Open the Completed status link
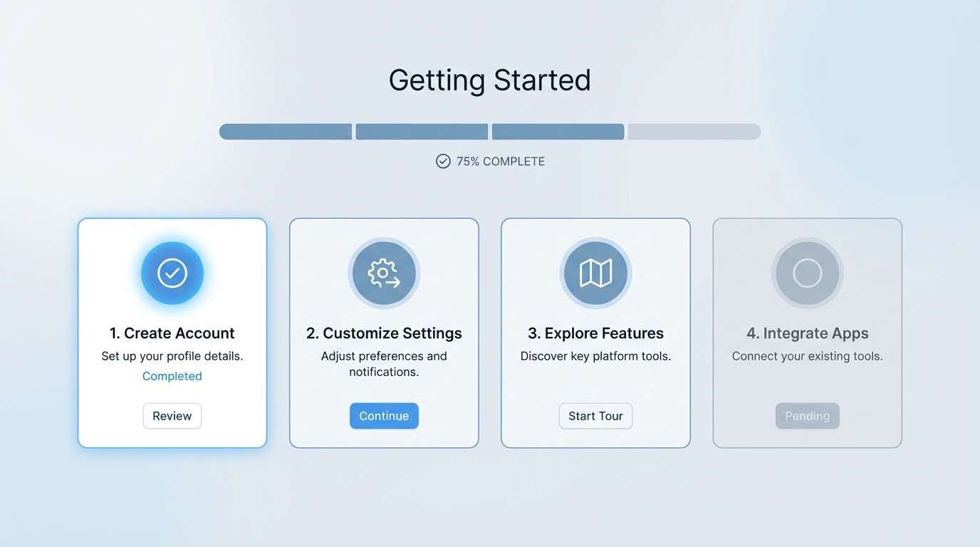980x547 pixels. coord(172,375)
